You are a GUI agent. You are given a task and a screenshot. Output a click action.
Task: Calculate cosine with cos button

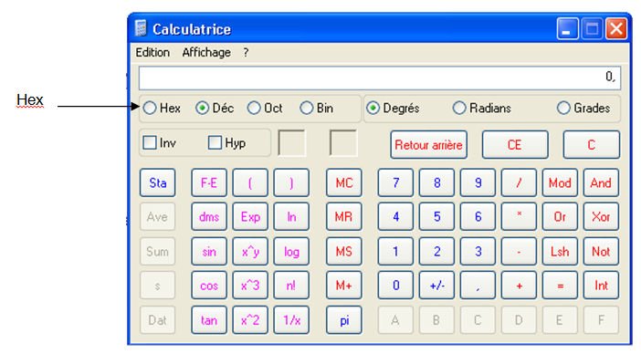point(209,286)
